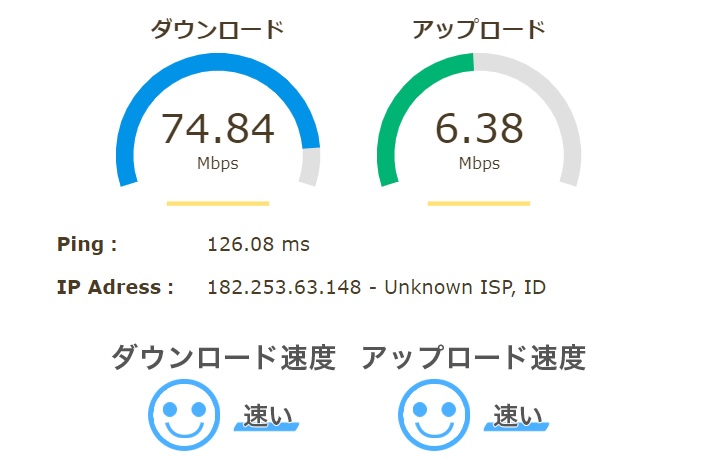This screenshot has width=715, height=471.
Task: Click the 6.38 upload speed value
Action: click(x=479, y=129)
